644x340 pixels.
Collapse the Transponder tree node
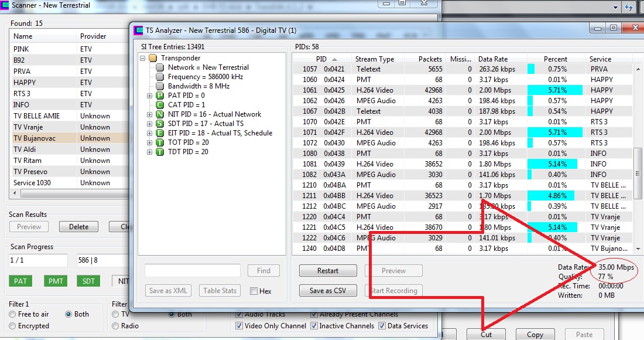click(x=142, y=59)
